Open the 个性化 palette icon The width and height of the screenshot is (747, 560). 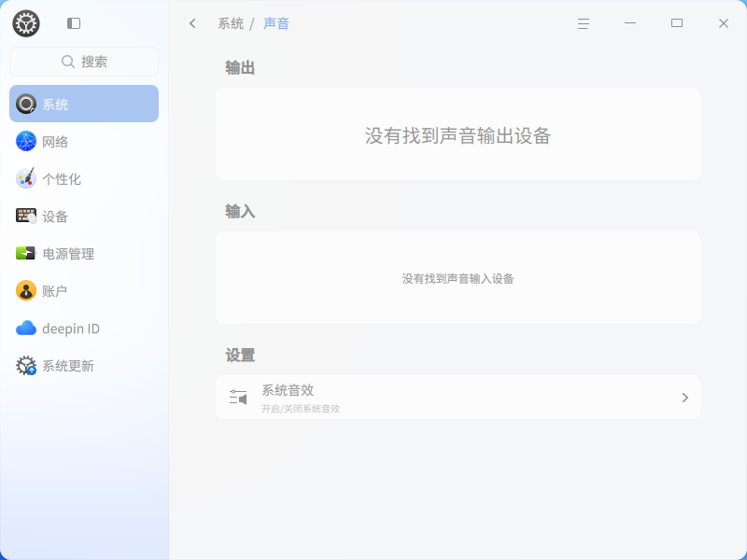point(26,178)
